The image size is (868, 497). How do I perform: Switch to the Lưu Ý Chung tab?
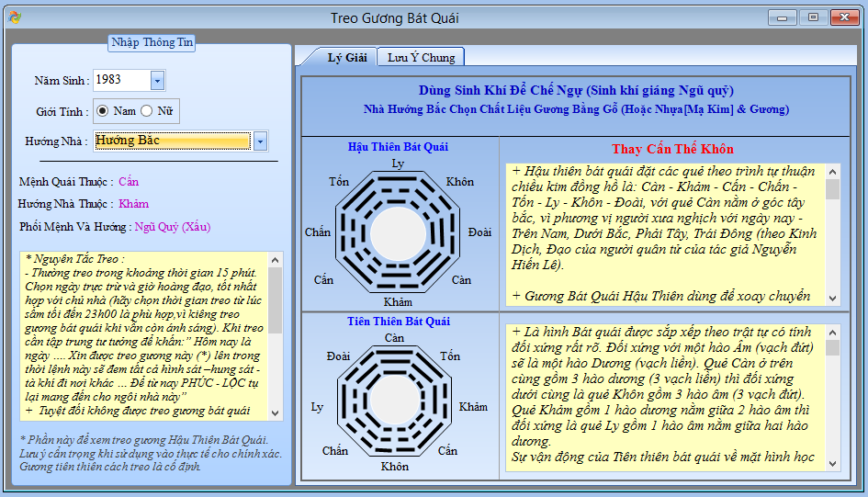[421, 57]
